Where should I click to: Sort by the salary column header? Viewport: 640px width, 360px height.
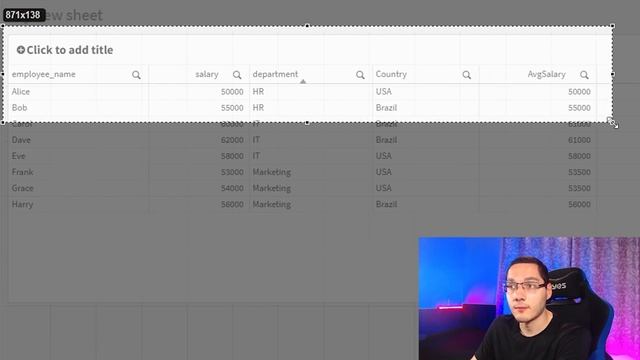(207, 74)
